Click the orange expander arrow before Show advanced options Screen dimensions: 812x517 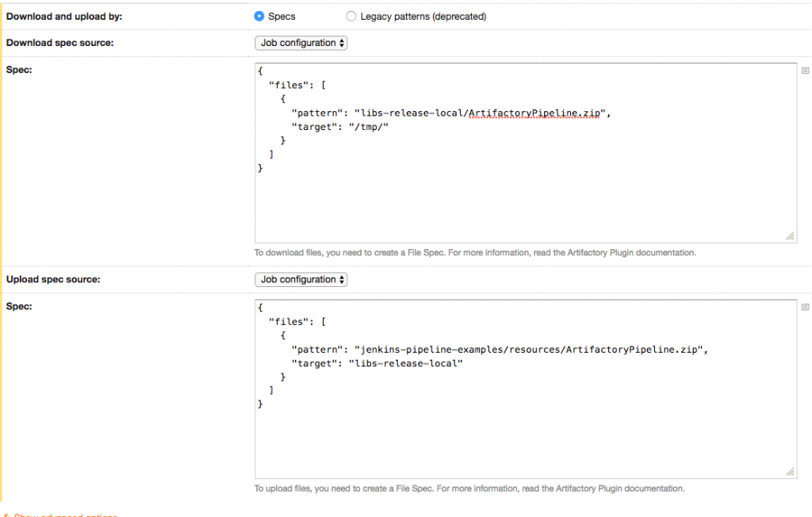click(8, 515)
